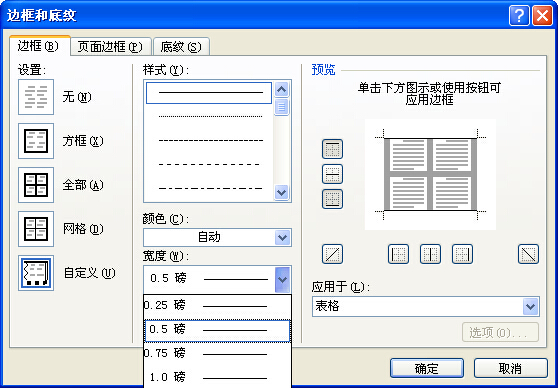Viewport: 558px width, 388px height.
Task: Toggle the diagonal down border button
Action: (x=528, y=254)
